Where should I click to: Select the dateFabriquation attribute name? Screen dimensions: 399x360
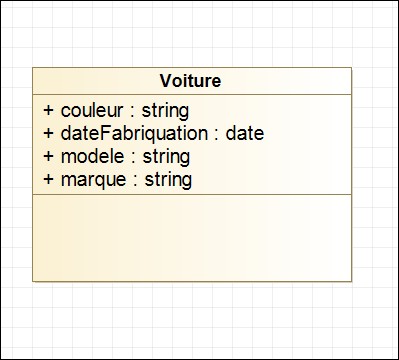point(134,134)
